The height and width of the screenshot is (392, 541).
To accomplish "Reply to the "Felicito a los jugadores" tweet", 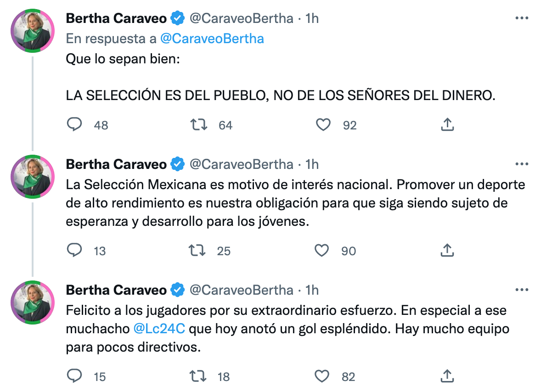I will coord(74,376).
